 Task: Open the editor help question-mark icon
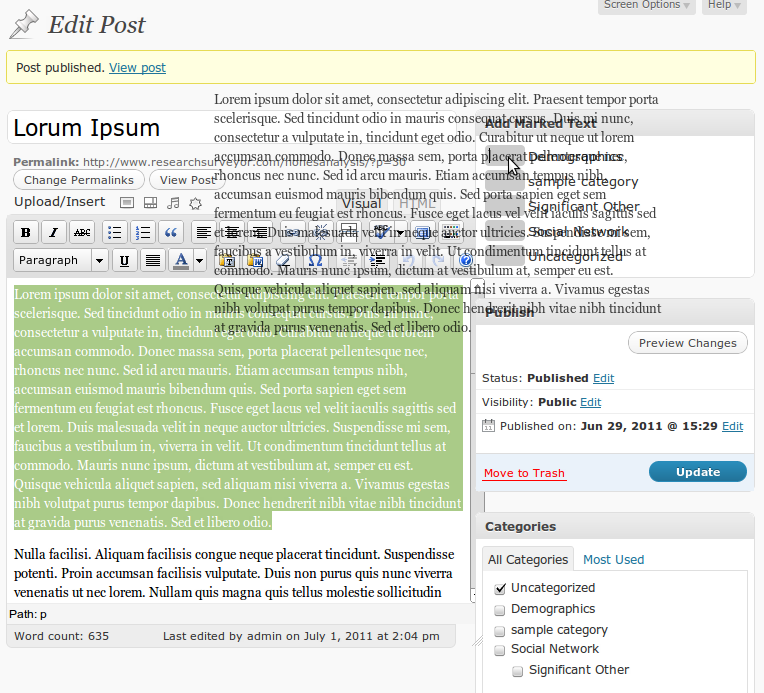[466, 261]
